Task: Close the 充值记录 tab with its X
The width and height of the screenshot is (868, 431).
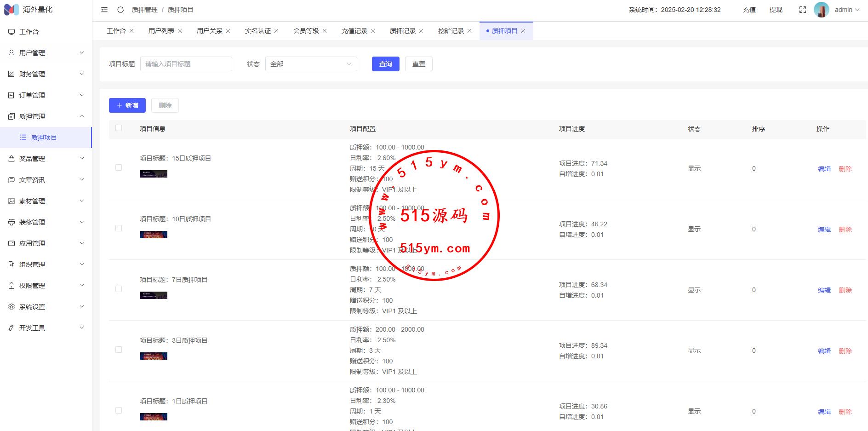Action: click(x=373, y=31)
